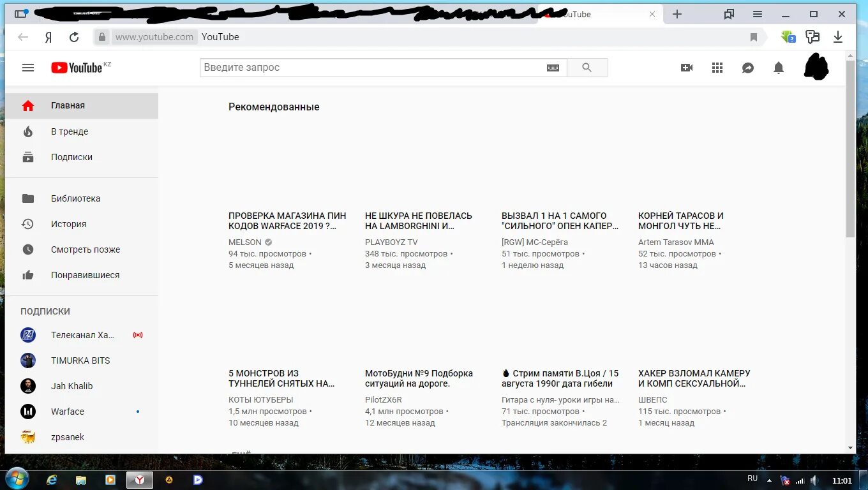Switch to Yandex Browser taskbar button
This screenshot has width=868, height=490.
[140, 480]
